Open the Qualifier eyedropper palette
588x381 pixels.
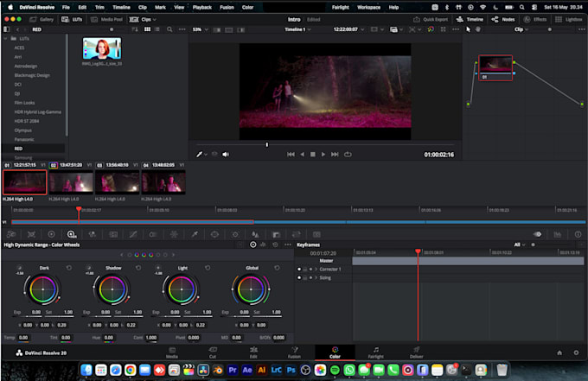point(195,234)
